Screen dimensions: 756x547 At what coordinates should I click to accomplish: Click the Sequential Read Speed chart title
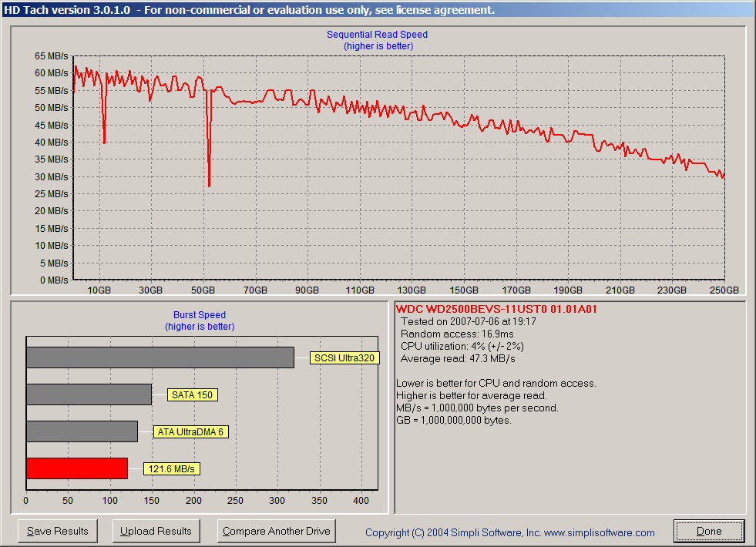377,34
